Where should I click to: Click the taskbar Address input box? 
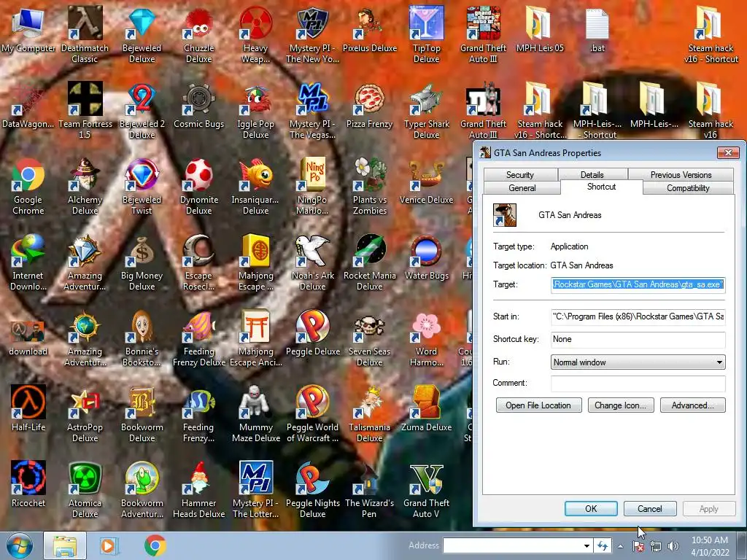(x=512, y=545)
